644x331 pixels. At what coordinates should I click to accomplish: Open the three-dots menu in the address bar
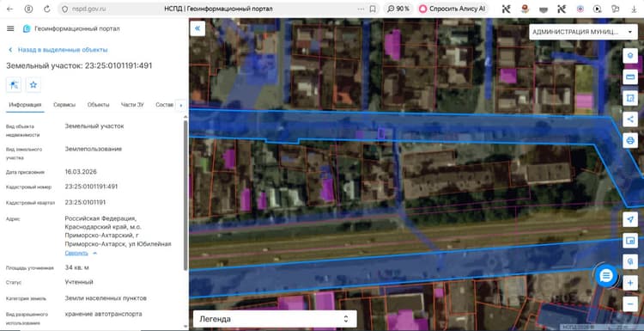point(361,9)
